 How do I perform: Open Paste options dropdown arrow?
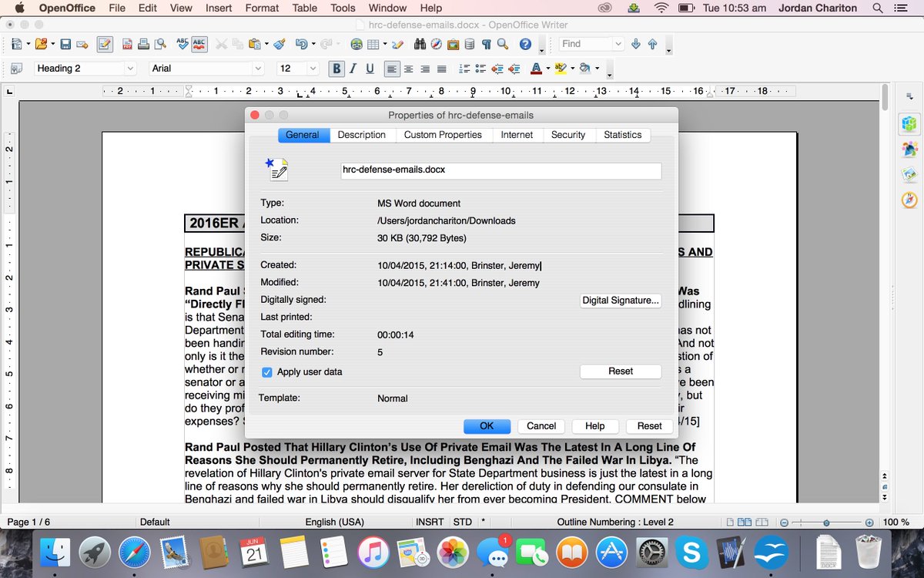point(266,44)
